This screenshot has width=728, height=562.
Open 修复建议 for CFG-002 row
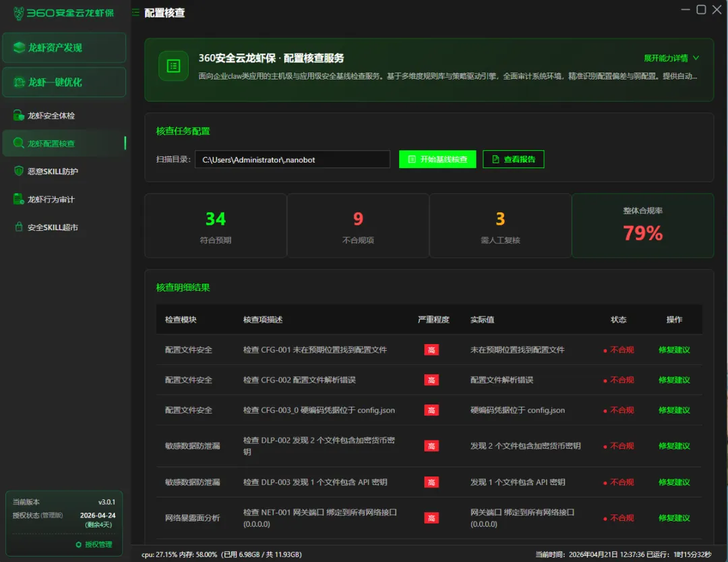[674, 381]
